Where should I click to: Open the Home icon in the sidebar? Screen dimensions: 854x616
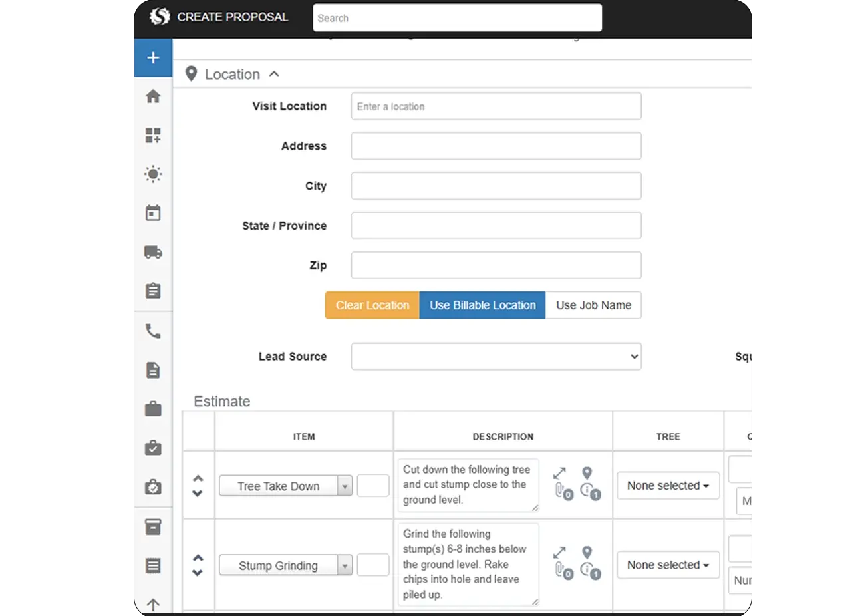[153, 97]
